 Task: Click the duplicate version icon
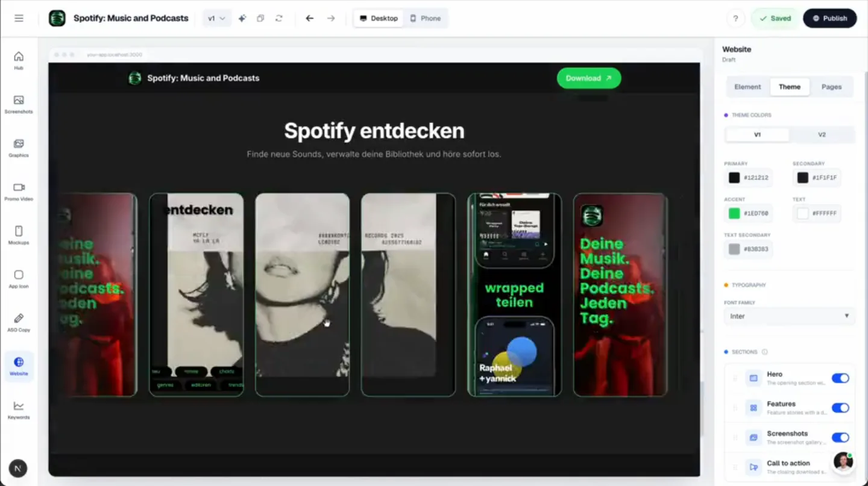coord(260,18)
